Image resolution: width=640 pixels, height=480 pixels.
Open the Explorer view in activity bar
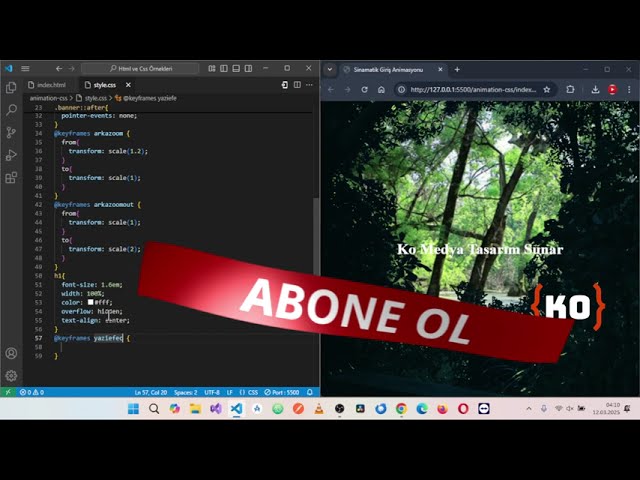(x=11, y=88)
